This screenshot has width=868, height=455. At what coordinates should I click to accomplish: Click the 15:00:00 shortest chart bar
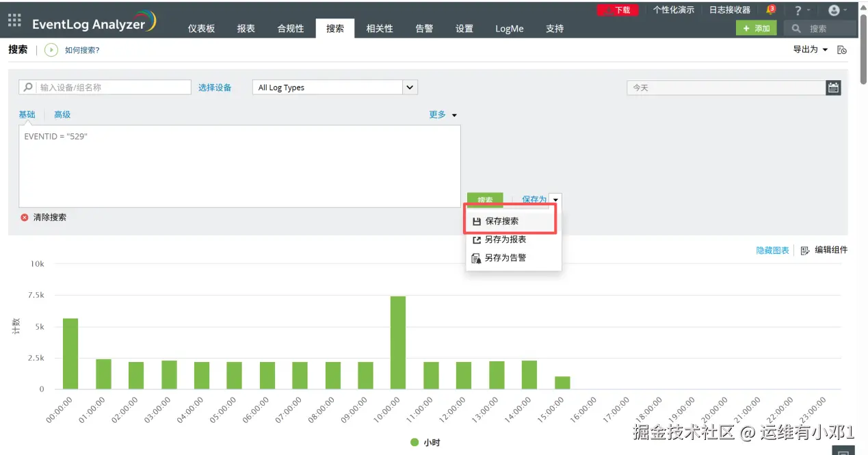[562, 382]
